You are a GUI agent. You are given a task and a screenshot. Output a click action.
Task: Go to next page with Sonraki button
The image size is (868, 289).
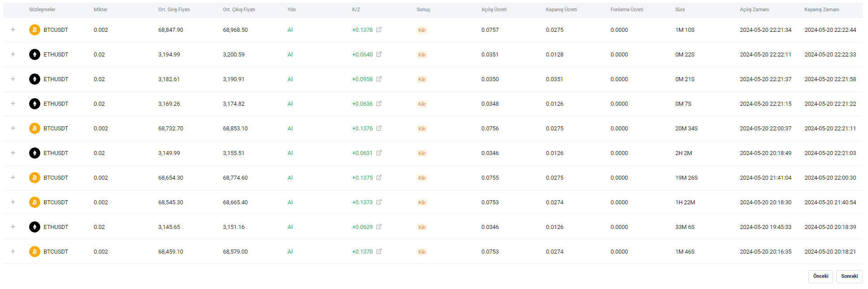tap(849, 276)
